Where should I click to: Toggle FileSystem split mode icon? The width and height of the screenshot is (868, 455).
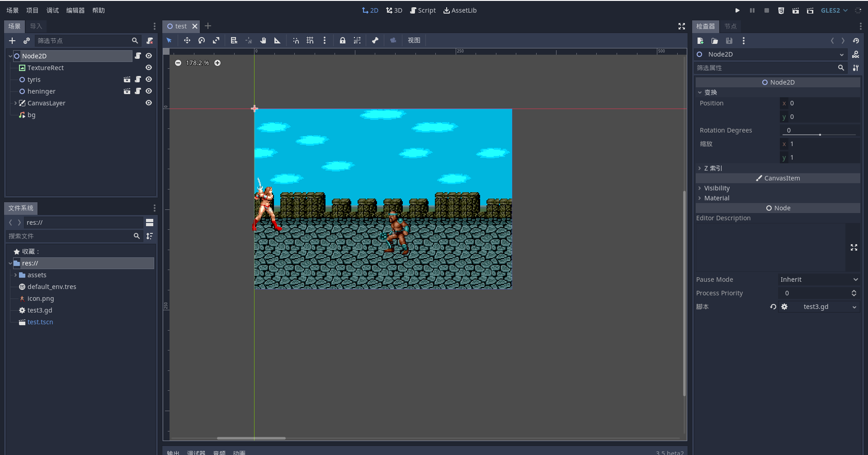pos(150,222)
